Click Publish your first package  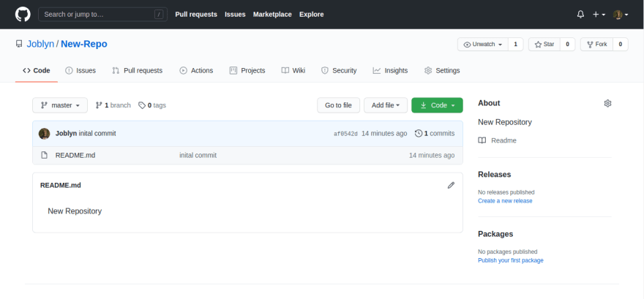point(511,260)
